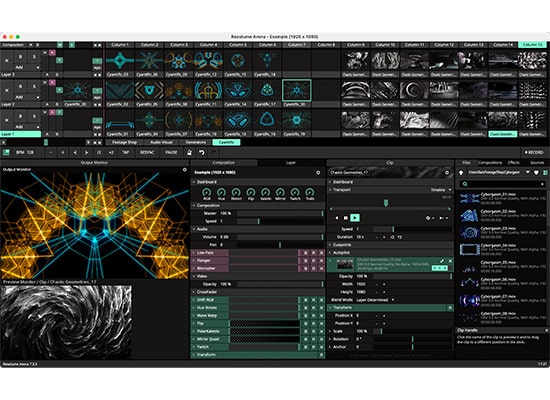The height and width of the screenshot is (400, 550).
Task: Switch to the Composition properties tab
Action: [223, 163]
